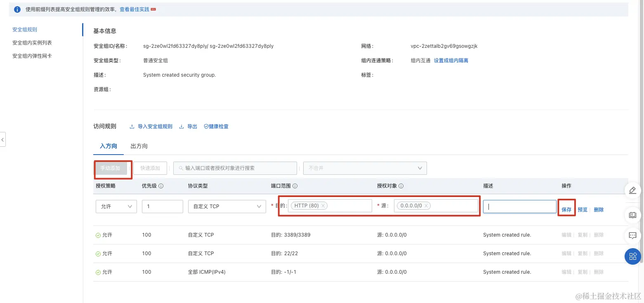Save the new rule with 保存

(566, 210)
